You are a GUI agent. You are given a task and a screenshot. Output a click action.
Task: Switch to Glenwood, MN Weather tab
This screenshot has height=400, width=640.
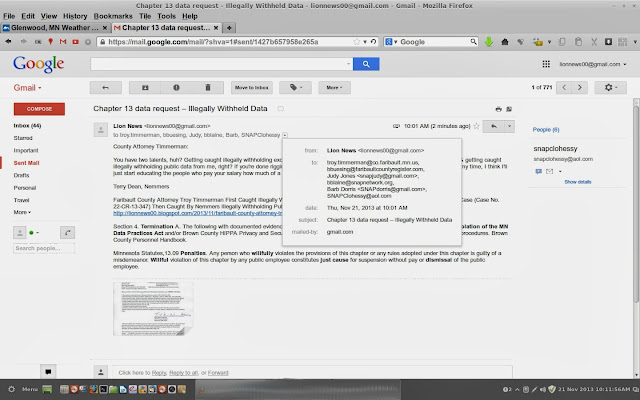(x=55, y=28)
